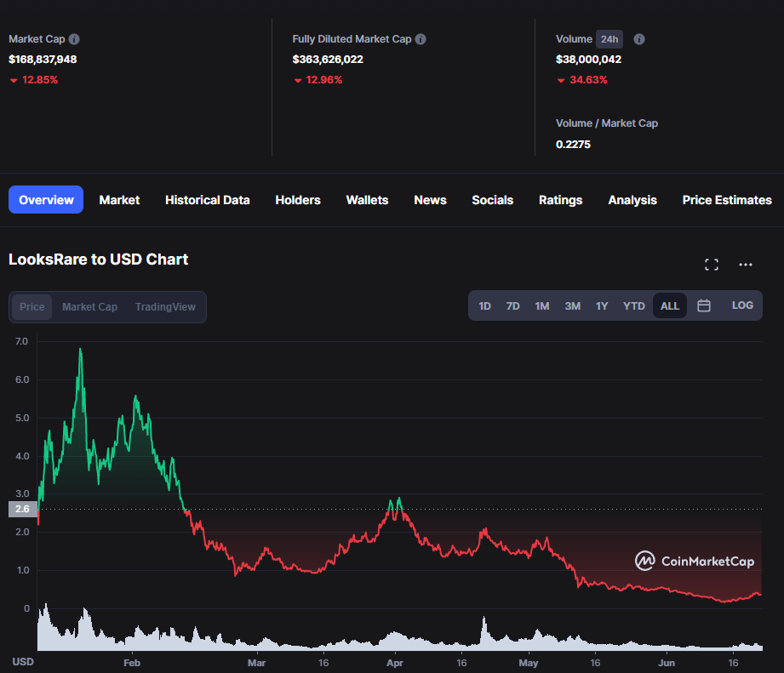Select the 7D time range
784x673 pixels.
[x=512, y=305]
